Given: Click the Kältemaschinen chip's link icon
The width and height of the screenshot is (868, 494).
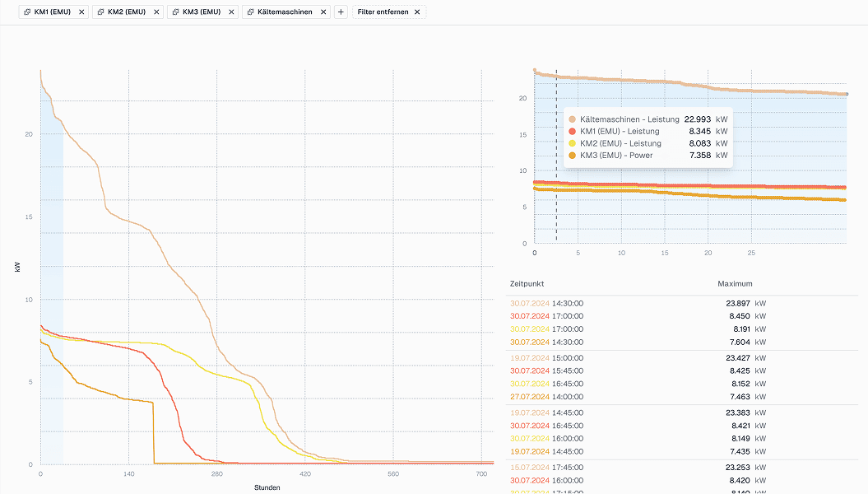Looking at the screenshot, I should [250, 12].
